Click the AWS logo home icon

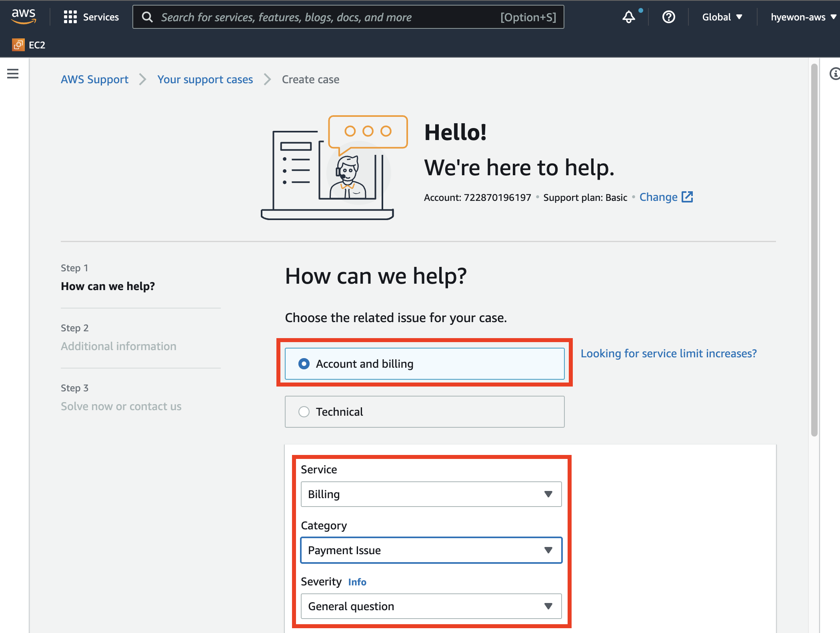tap(24, 16)
